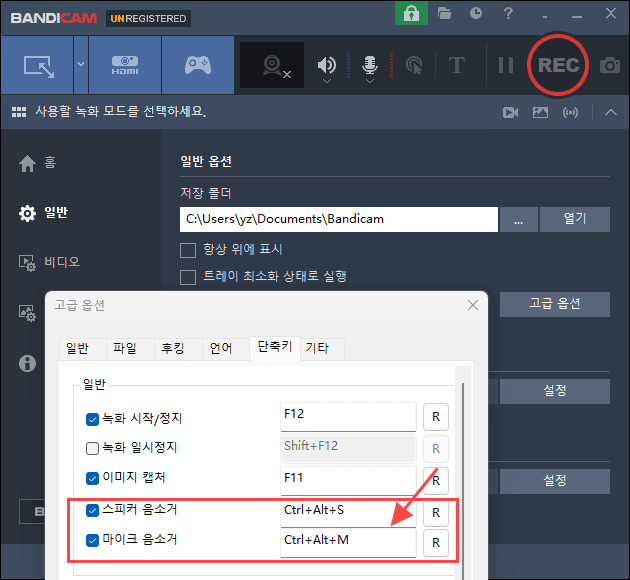Image resolution: width=630 pixels, height=580 pixels.
Task: Click the 고급 옵션 button
Action: [x=555, y=304]
